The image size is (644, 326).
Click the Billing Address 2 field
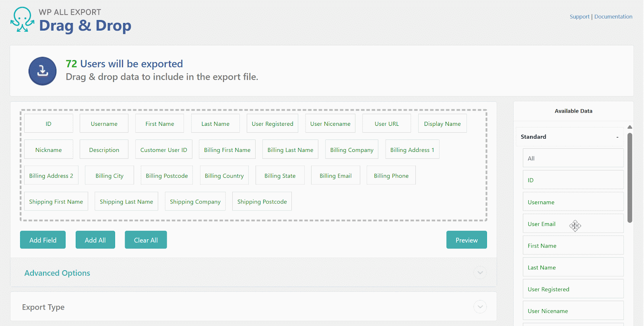(51, 175)
